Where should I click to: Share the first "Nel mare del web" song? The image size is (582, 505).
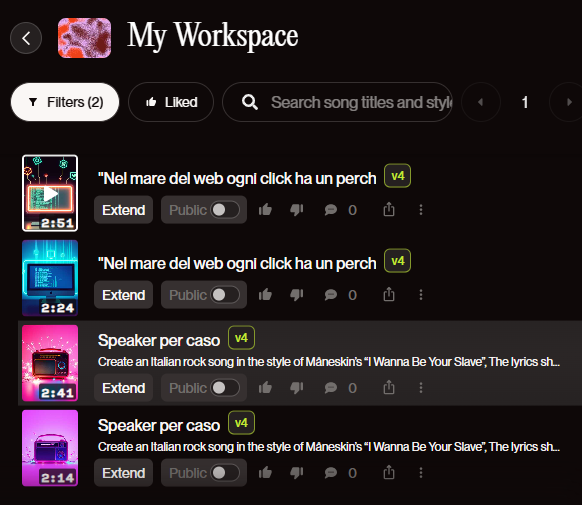(389, 210)
